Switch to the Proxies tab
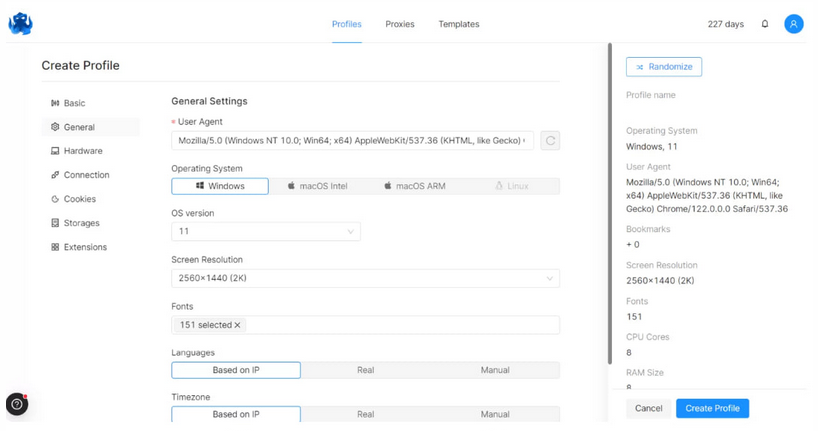This screenshot has height=431, width=818. click(x=400, y=24)
